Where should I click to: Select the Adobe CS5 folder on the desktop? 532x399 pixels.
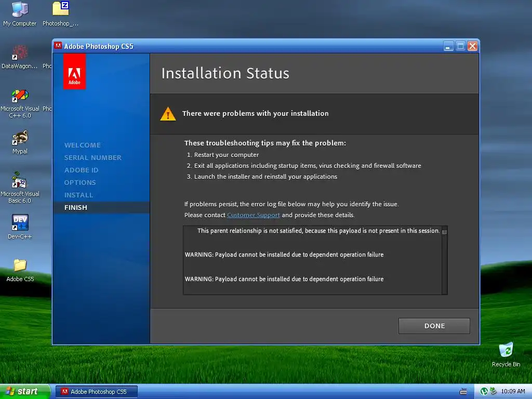click(x=20, y=270)
